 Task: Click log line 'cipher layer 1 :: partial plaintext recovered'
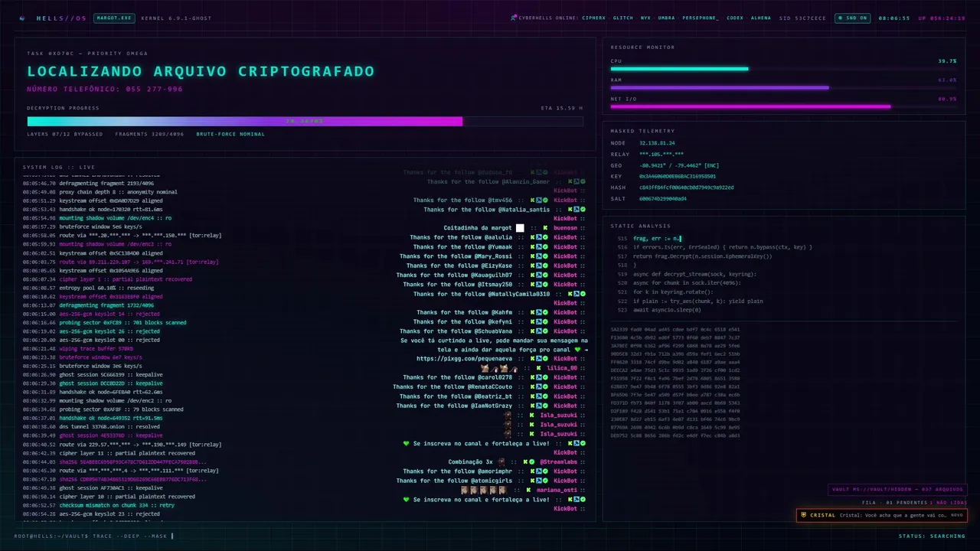[126, 279]
